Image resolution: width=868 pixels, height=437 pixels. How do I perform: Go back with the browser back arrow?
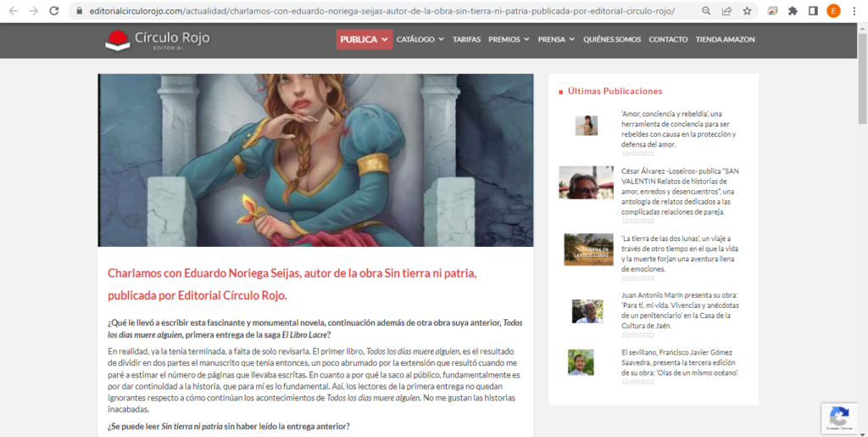[x=14, y=10]
